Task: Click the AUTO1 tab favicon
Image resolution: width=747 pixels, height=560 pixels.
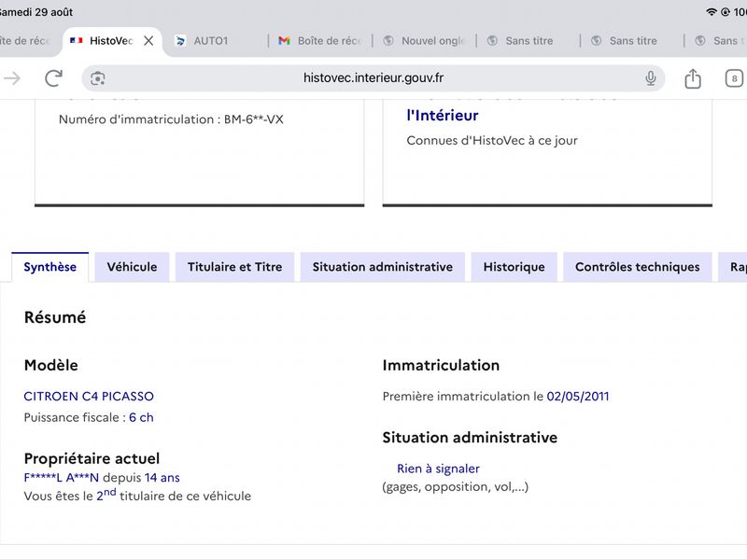Action: pyautogui.click(x=180, y=41)
